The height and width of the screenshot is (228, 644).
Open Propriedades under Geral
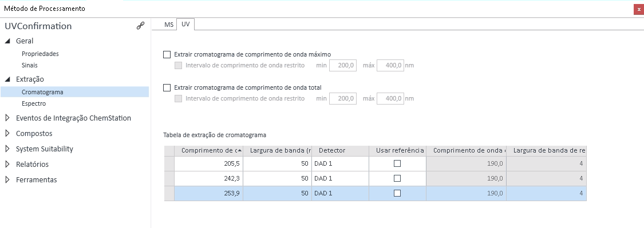(x=40, y=54)
